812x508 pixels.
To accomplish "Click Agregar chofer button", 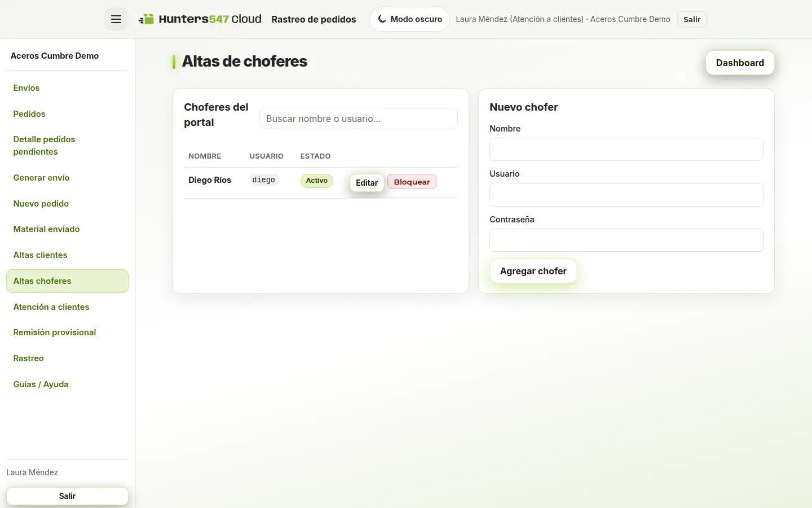I will click(533, 271).
